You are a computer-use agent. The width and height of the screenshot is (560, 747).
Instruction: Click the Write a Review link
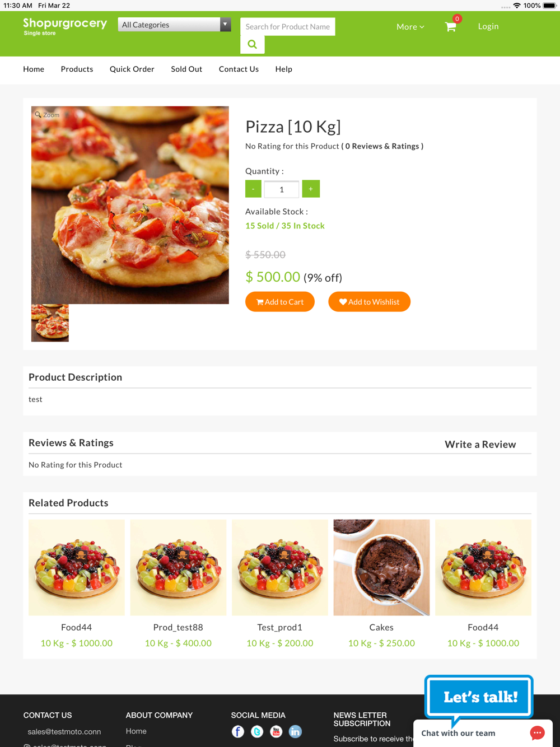click(480, 444)
